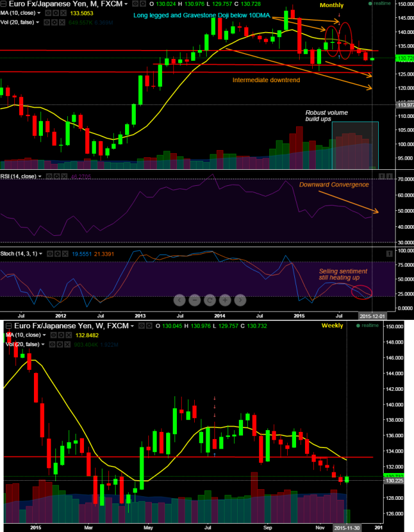Click the chart zoom-in plus button

(x=225, y=300)
